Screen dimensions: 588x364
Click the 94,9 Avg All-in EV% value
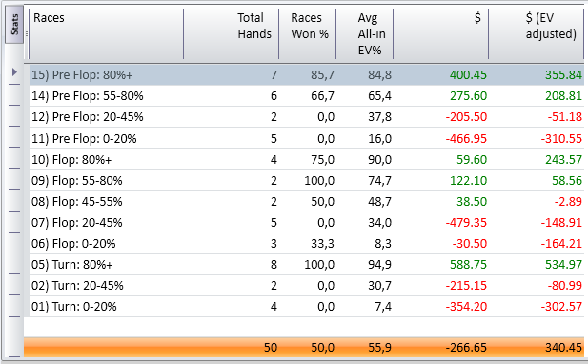click(379, 265)
